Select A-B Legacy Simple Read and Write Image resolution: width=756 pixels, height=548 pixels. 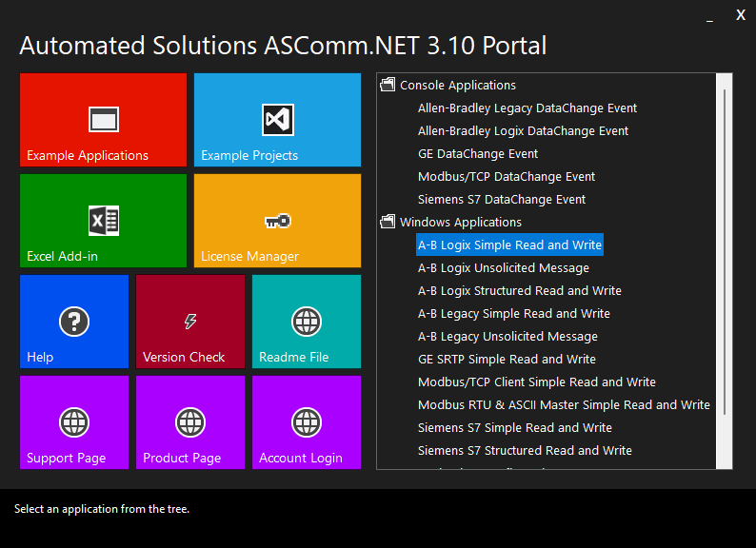(513, 314)
